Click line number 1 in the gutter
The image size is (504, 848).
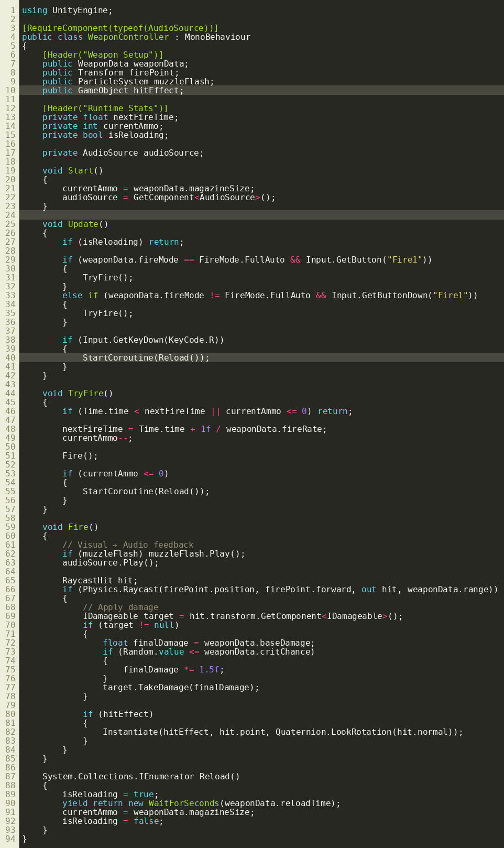point(14,9)
